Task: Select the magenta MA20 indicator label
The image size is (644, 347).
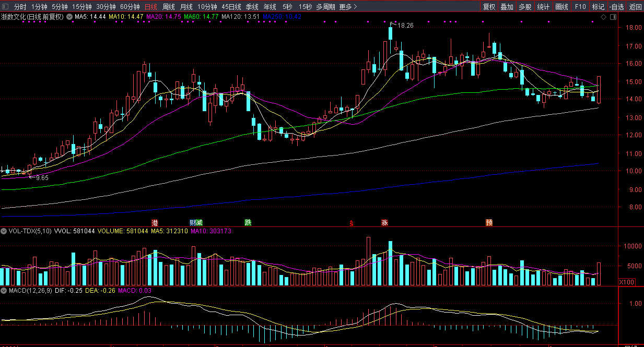Action: 163,17
